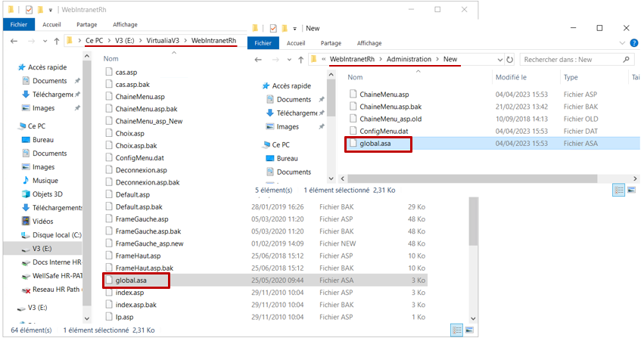
Task: Click search magnifier in Rechercher dans : New
Action: click(x=633, y=59)
